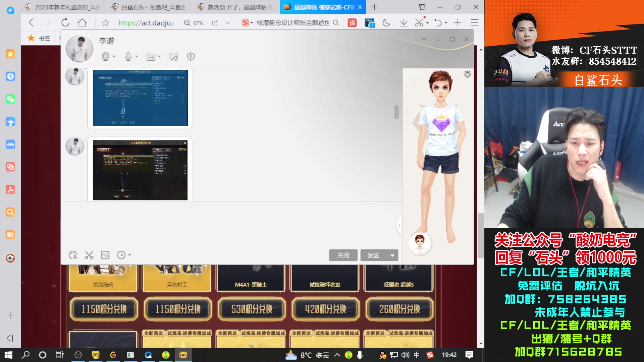Go back to the previous page
Image resolution: width=644 pixels, height=362 pixels.
[x=31, y=22]
